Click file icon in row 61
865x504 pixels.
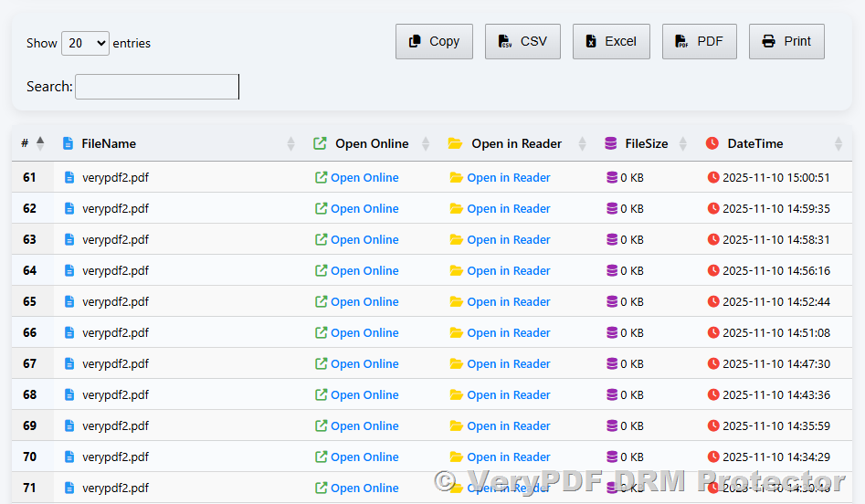click(70, 178)
